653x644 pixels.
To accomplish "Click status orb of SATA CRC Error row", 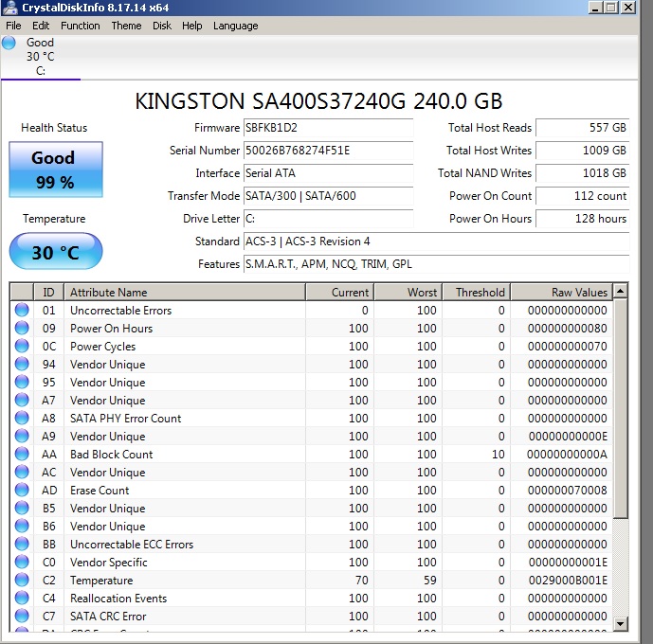I will [x=22, y=616].
